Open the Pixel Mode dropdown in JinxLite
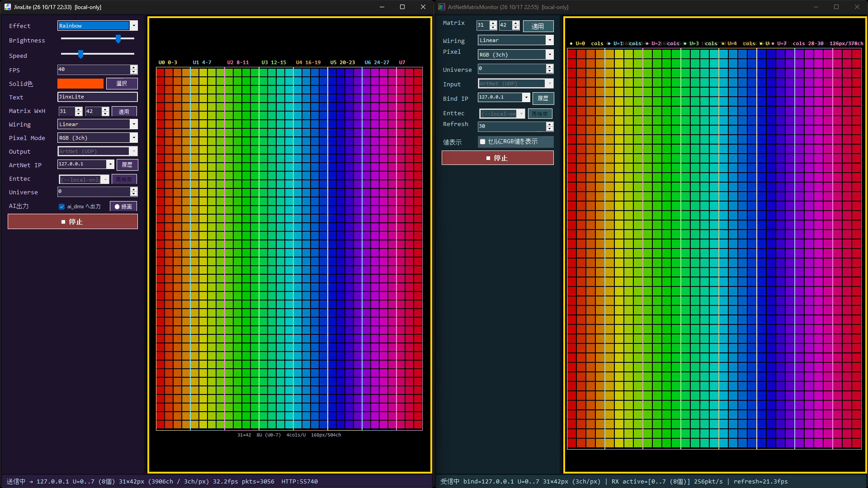The width and height of the screenshot is (868, 488). pos(98,138)
